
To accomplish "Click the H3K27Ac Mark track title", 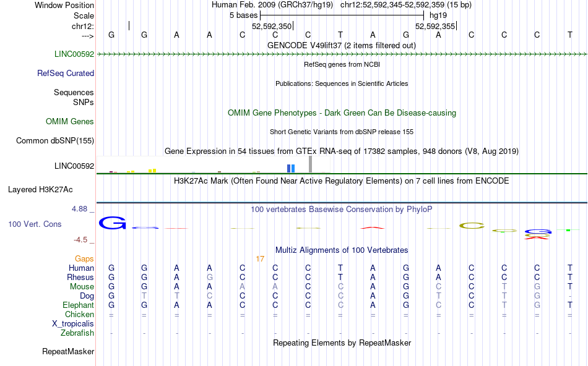I will tap(342, 181).
